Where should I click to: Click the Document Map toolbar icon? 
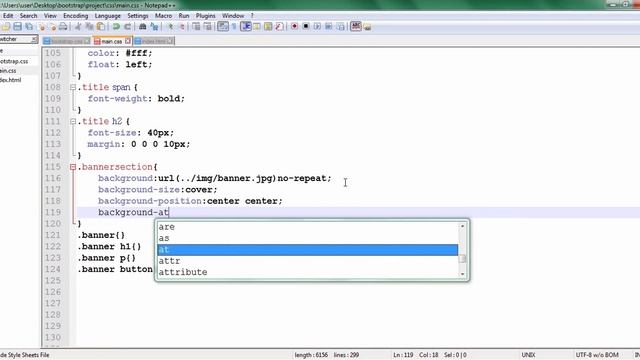tap(268, 27)
